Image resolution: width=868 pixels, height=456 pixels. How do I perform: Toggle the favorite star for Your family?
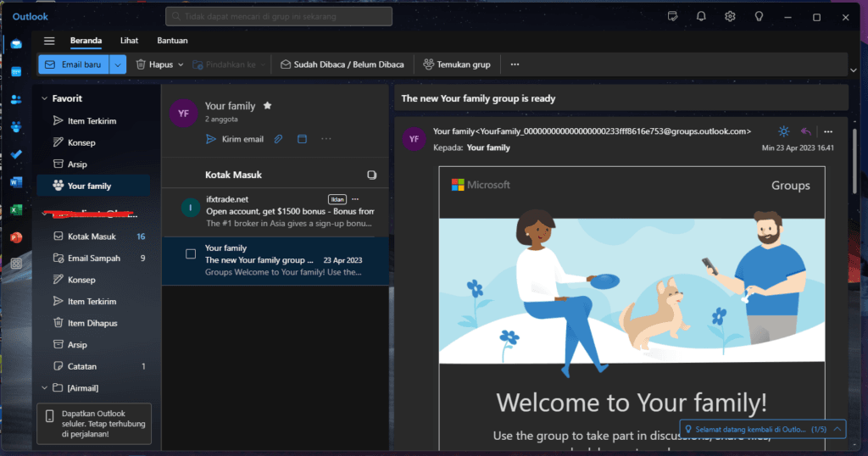click(267, 106)
